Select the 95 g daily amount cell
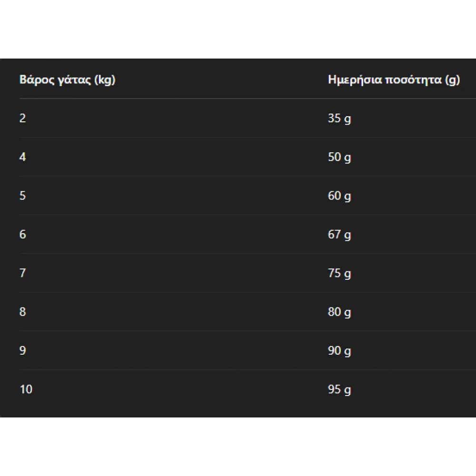 [339, 389]
